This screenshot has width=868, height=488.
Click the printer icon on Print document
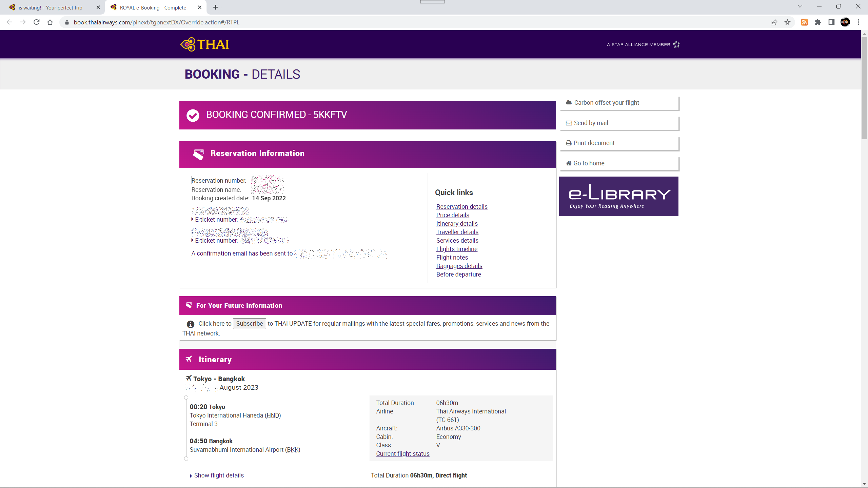(569, 143)
